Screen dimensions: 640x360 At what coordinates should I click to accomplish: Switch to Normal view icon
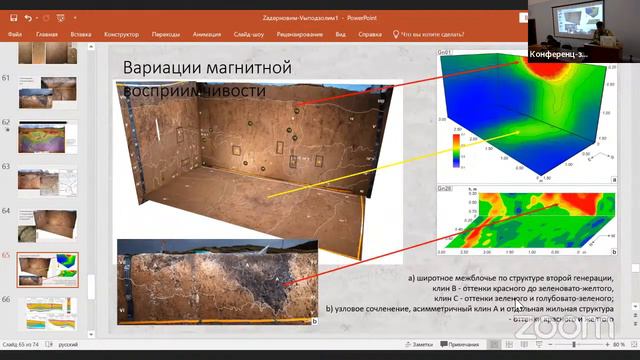pos(494,345)
